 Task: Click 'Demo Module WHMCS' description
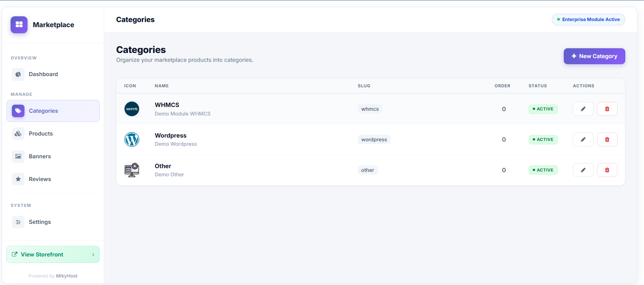[x=183, y=114]
